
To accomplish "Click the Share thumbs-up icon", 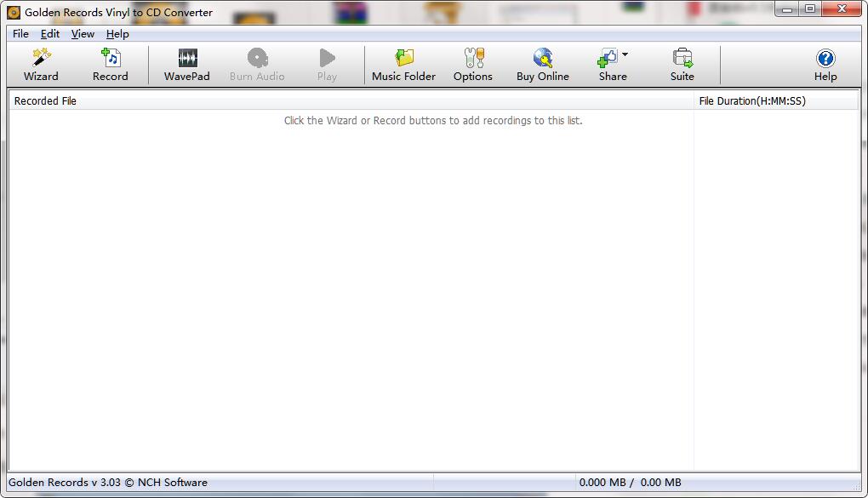I will click(608, 58).
